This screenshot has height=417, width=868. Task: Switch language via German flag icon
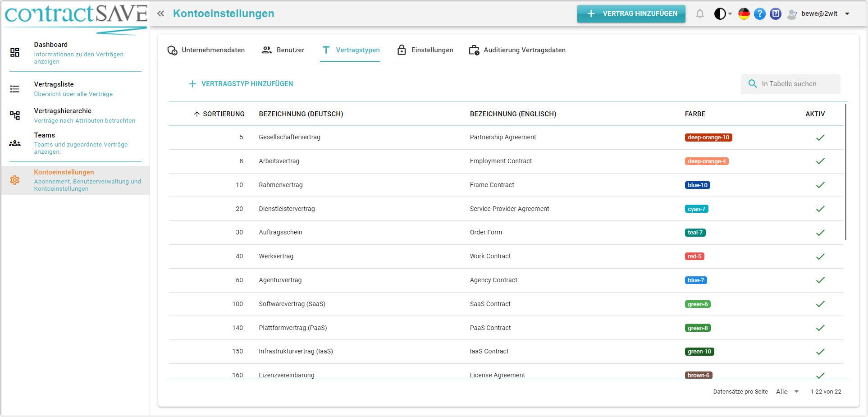[744, 14]
